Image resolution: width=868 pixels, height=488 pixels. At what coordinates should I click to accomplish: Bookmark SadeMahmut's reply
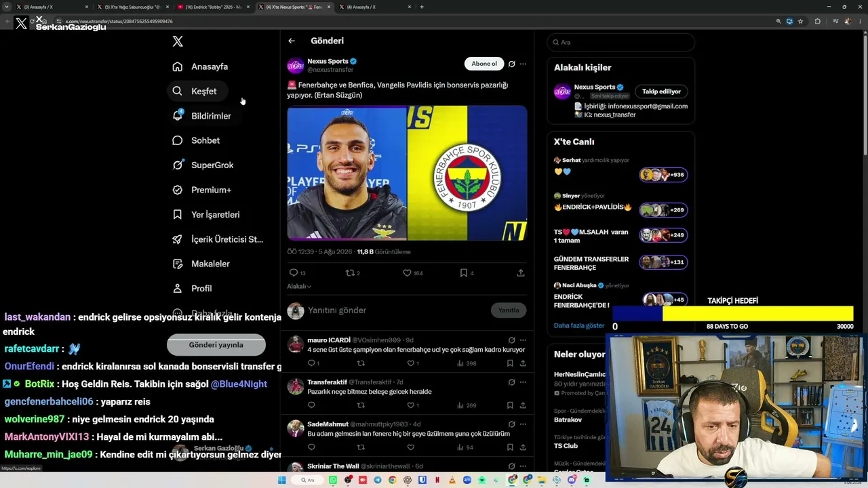510,447
